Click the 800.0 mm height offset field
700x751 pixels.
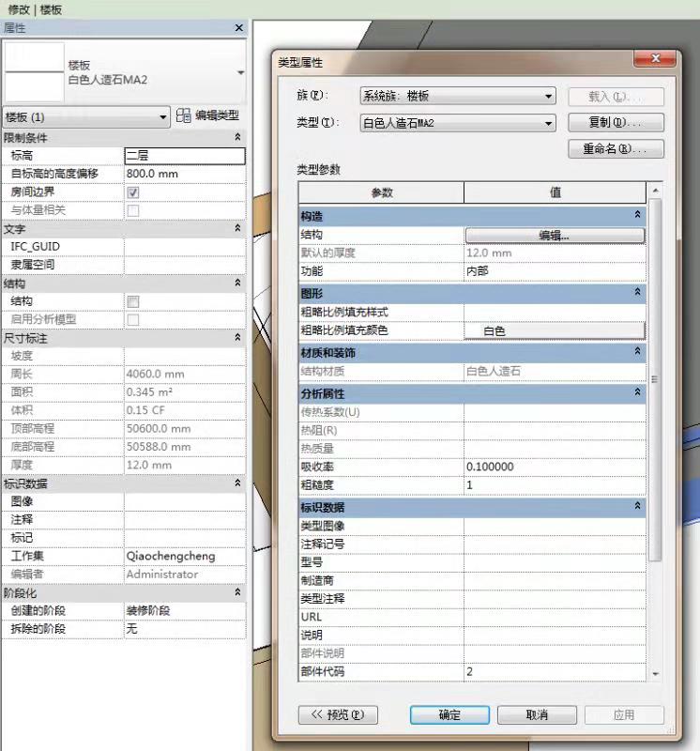[185, 174]
